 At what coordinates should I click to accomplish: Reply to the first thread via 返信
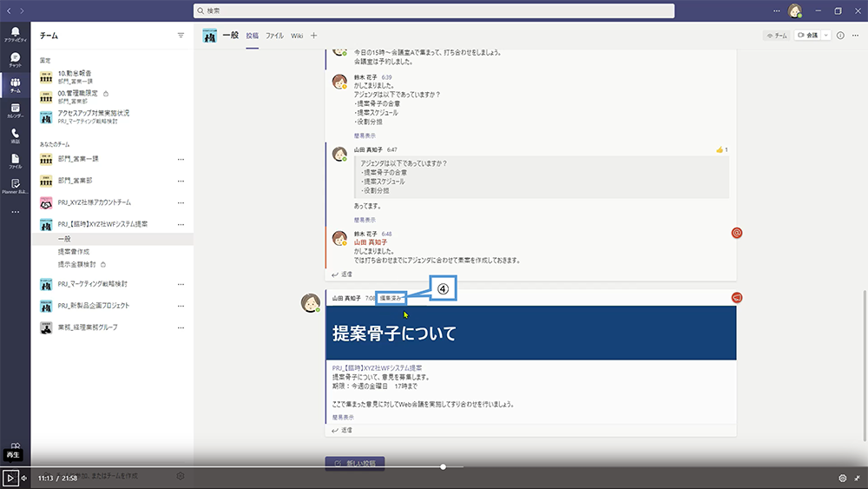pos(342,274)
